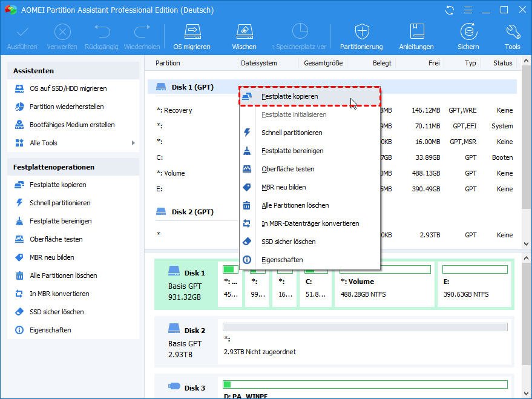Open the hamburger menu in title bar
532x399 pixels.
click(468, 10)
